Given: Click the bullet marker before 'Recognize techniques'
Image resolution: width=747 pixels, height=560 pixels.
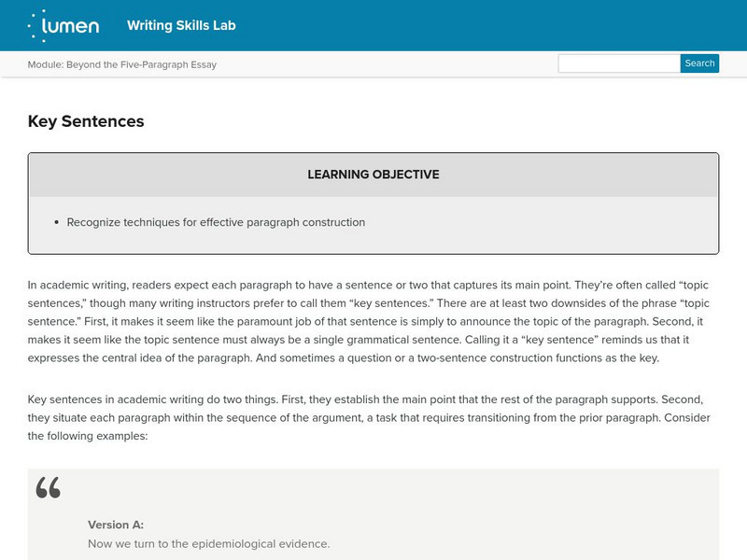Looking at the screenshot, I should (x=57, y=223).
